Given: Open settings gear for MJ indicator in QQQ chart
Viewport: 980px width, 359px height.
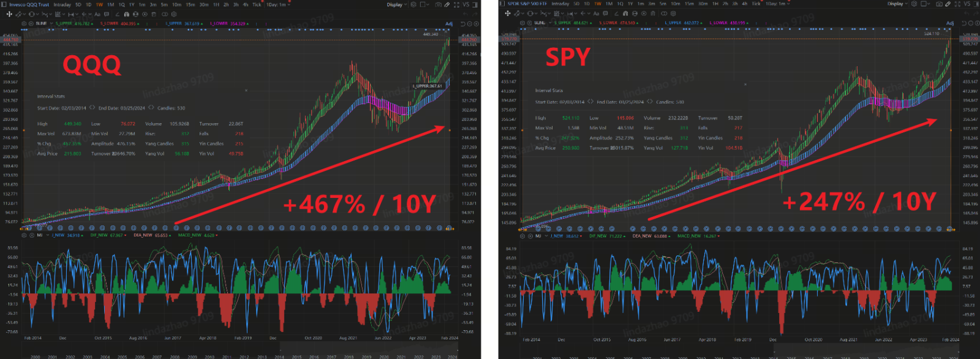Looking at the screenshot, I should [x=24, y=235].
